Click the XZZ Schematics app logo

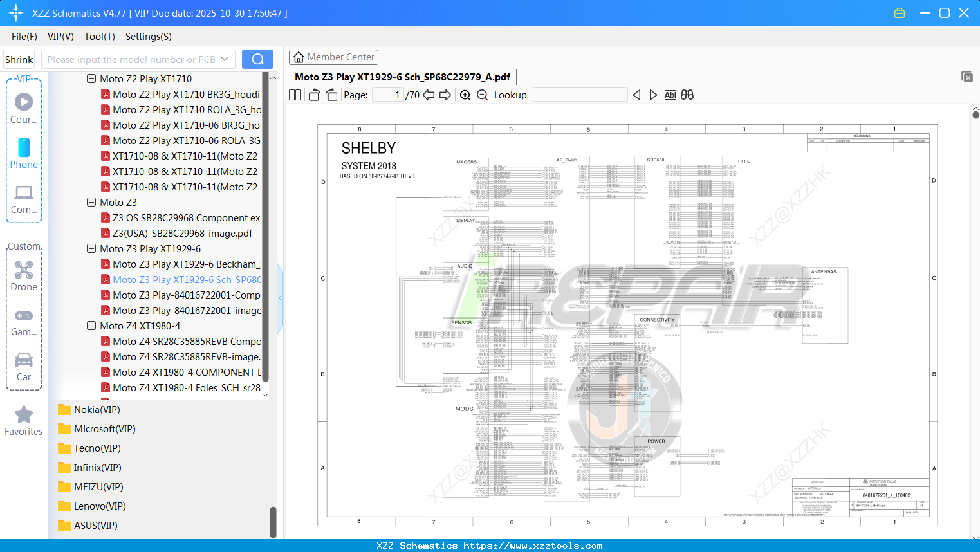(x=16, y=13)
